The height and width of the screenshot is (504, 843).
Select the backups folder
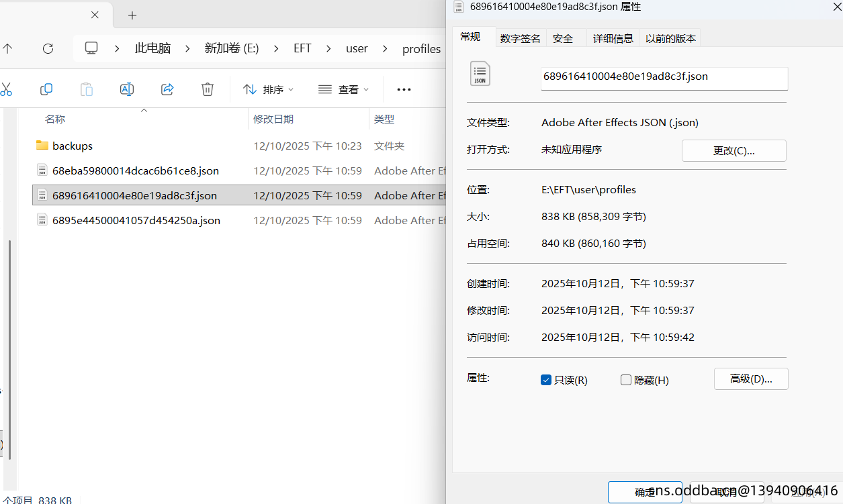pyautogui.click(x=73, y=146)
